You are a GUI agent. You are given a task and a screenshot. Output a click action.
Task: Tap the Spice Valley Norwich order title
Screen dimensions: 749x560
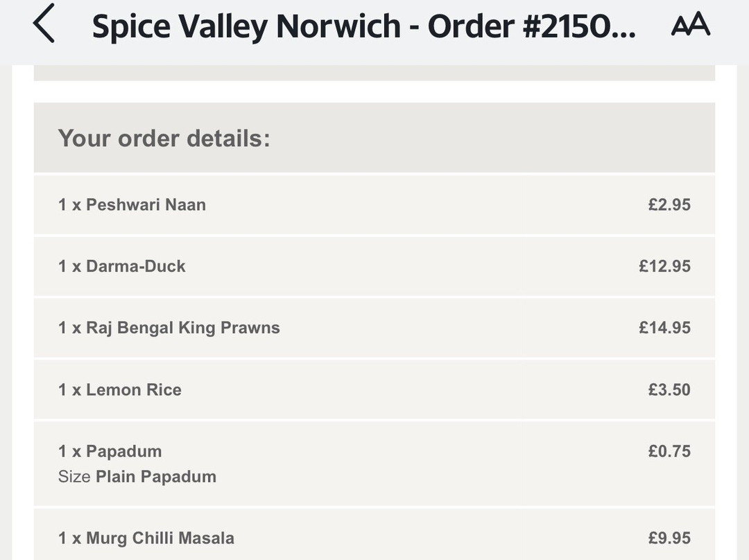tap(363, 26)
